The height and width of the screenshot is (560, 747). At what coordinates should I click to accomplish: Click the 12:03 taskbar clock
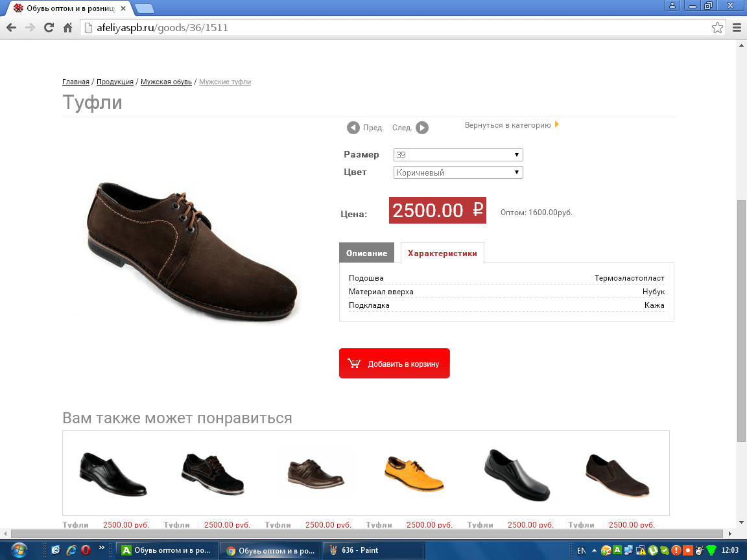(x=730, y=550)
